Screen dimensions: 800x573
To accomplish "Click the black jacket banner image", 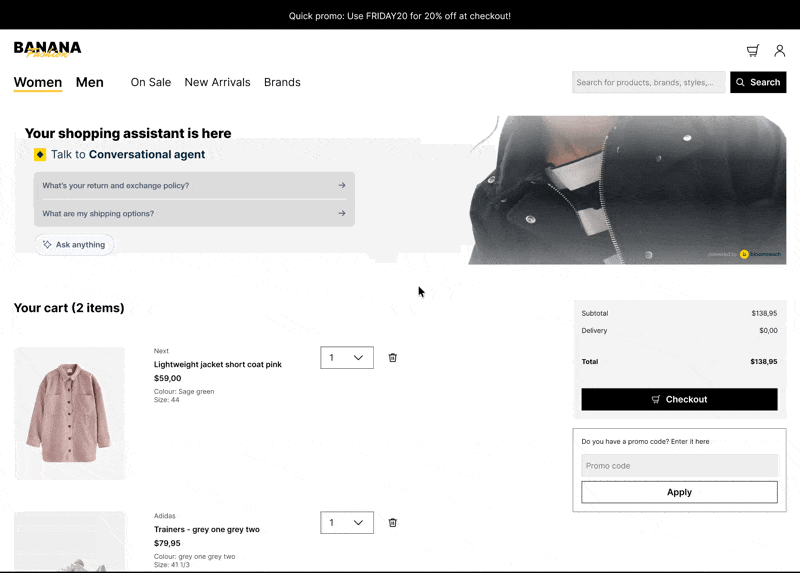I will (x=628, y=190).
